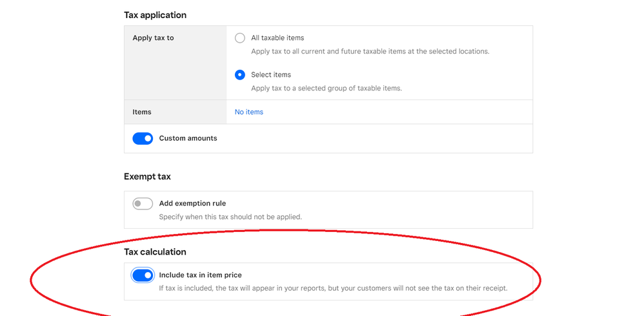Click the "All taxable items" label text
The height and width of the screenshot is (316, 644).
[277, 38]
